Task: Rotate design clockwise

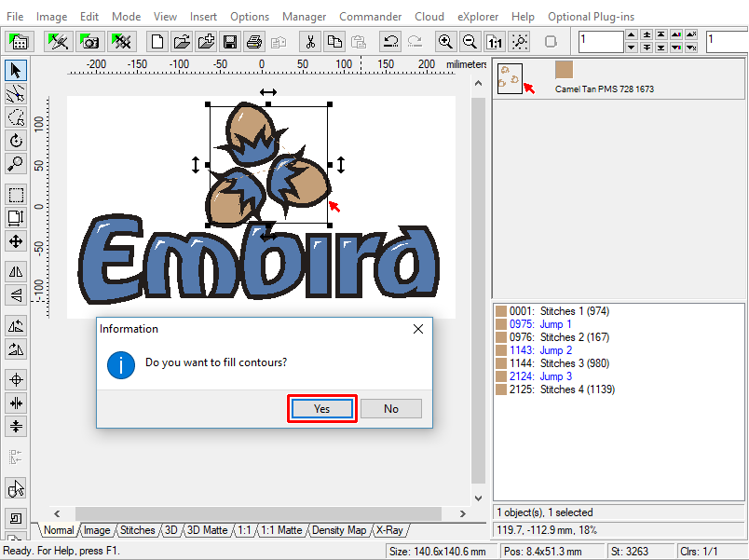Action: pyautogui.click(x=16, y=349)
